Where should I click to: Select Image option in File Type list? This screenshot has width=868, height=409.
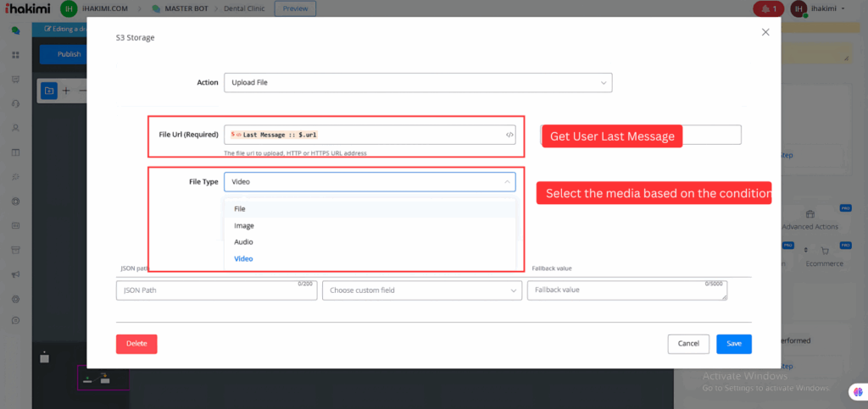pyautogui.click(x=244, y=226)
